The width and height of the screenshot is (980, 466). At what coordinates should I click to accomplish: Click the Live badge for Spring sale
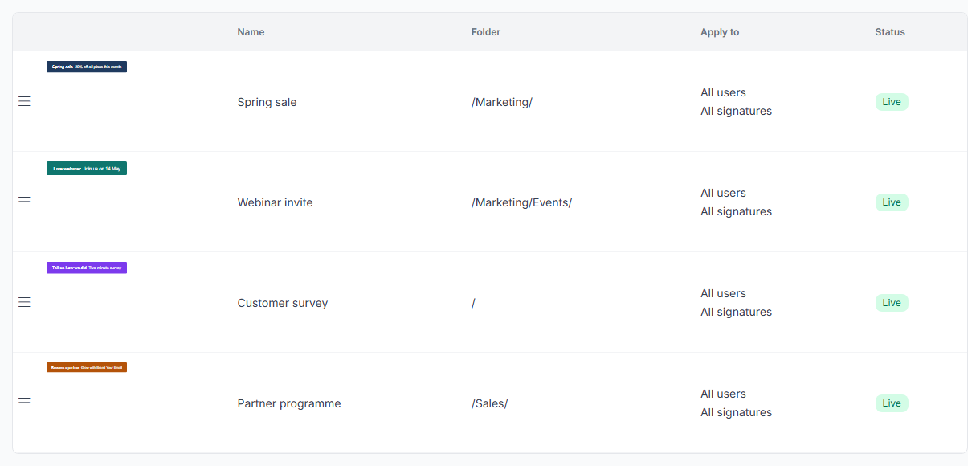tap(892, 102)
